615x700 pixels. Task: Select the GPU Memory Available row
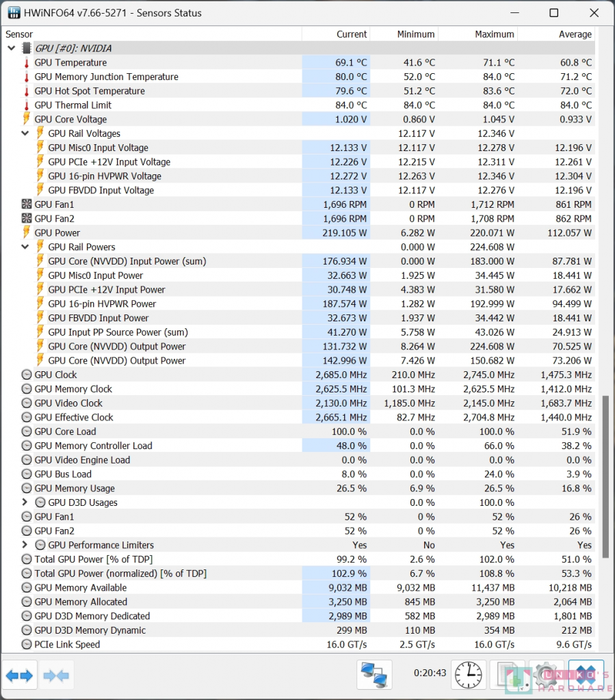click(299, 588)
